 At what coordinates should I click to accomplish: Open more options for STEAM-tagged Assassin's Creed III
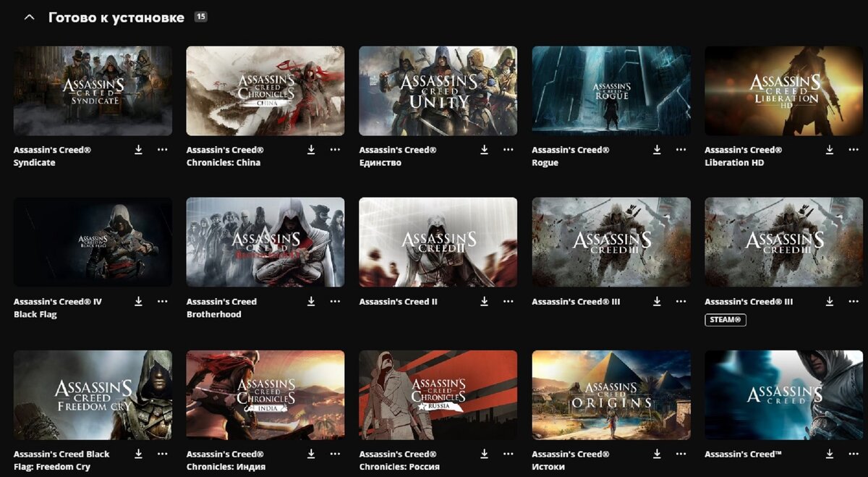[854, 301]
